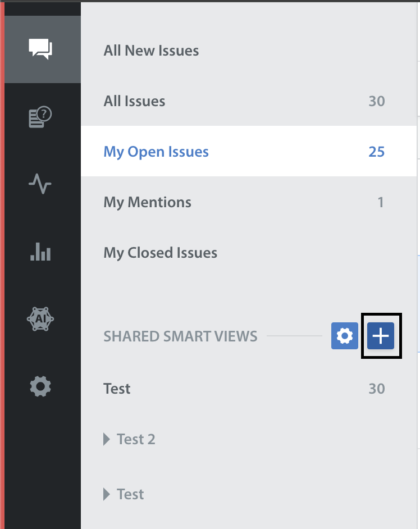Select All New Issues view

pos(151,51)
